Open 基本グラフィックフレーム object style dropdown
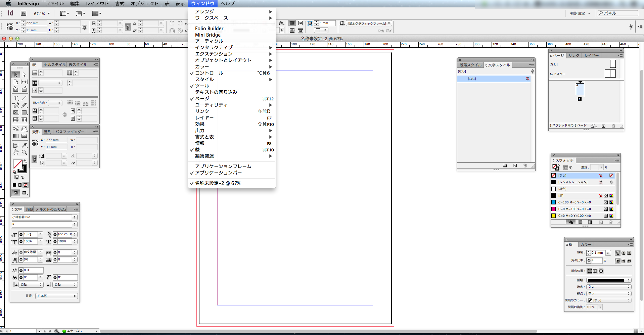 [x=369, y=23]
